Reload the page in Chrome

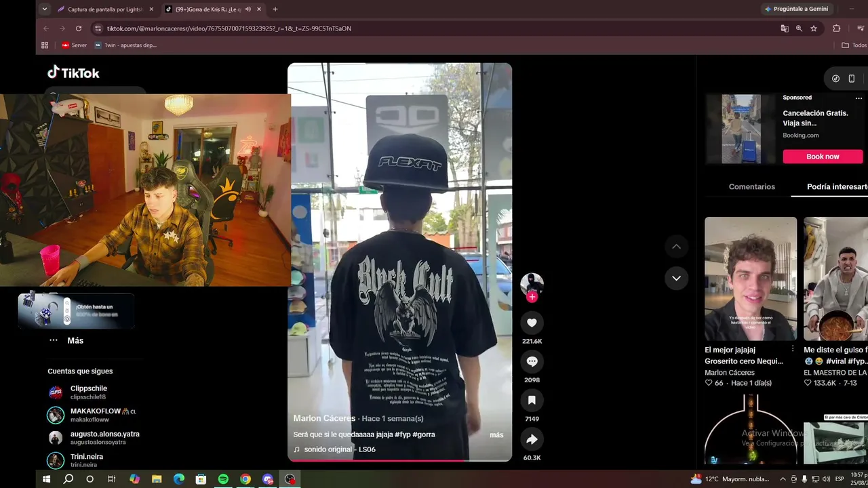(79, 28)
